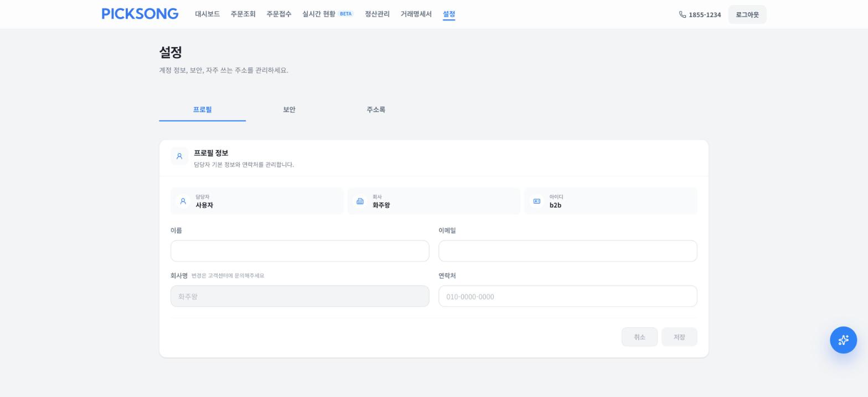This screenshot has height=397, width=868.
Task: Click the 연락처 phone number field
Action: point(568,296)
